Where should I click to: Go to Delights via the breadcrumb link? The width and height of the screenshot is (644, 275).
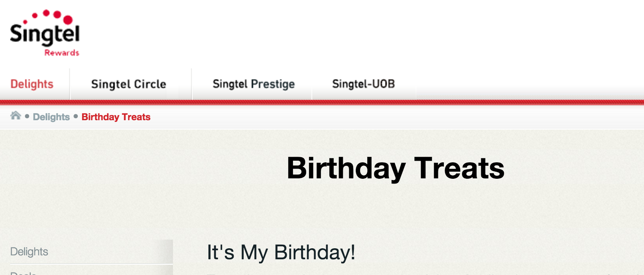51,117
